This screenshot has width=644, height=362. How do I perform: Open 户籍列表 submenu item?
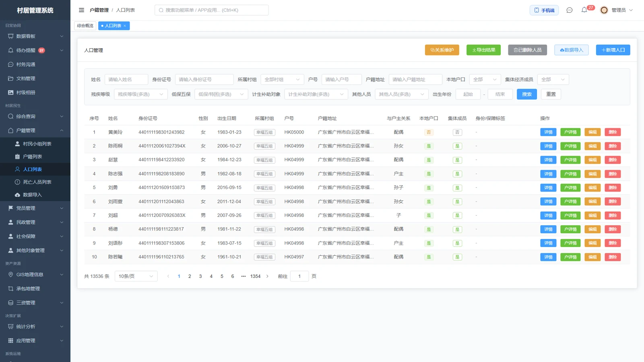[x=35, y=156]
